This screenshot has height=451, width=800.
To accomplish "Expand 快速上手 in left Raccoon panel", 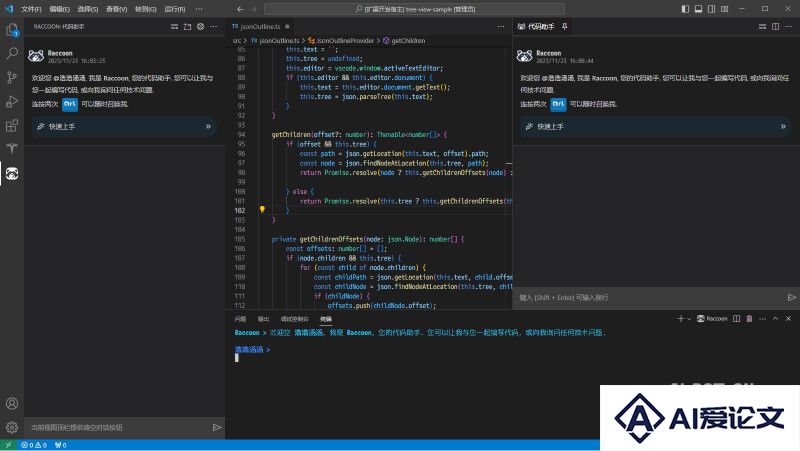I will [124, 127].
